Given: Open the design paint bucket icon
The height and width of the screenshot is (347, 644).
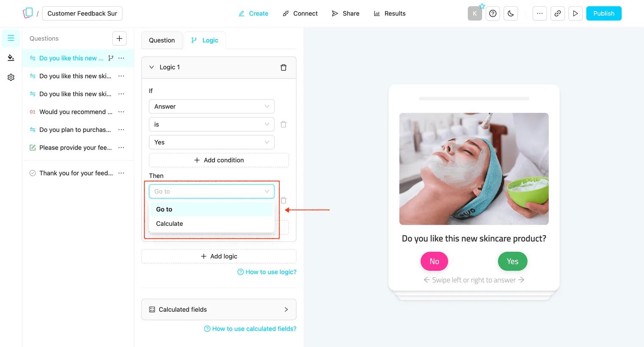Looking at the screenshot, I should 11,58.
